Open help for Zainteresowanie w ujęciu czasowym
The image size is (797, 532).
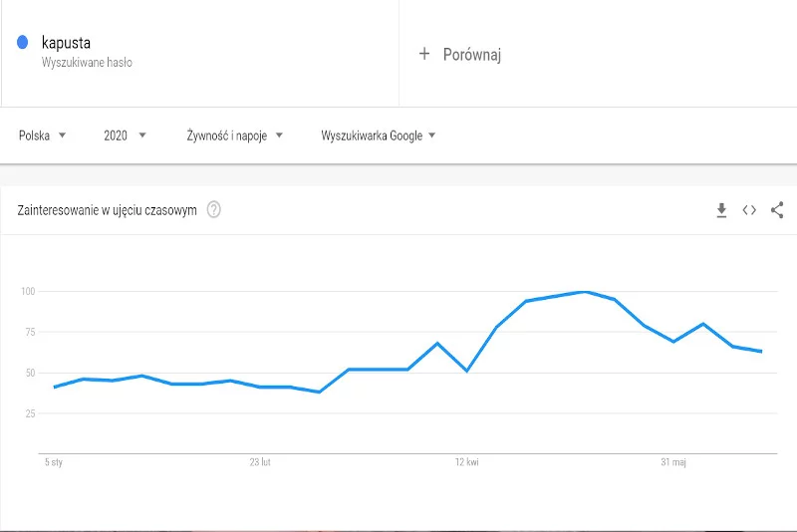click(x=214, y=209)
